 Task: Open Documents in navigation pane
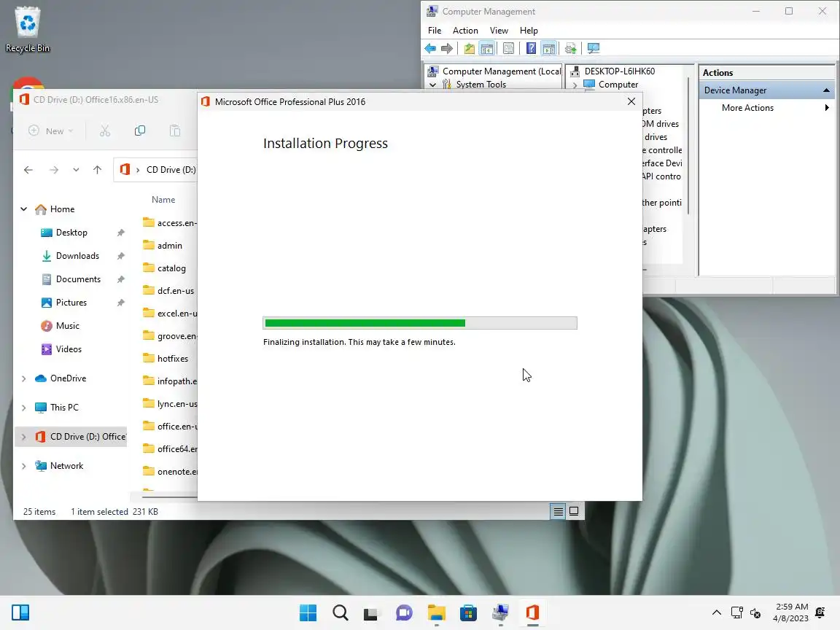click(x=78, y=279)
